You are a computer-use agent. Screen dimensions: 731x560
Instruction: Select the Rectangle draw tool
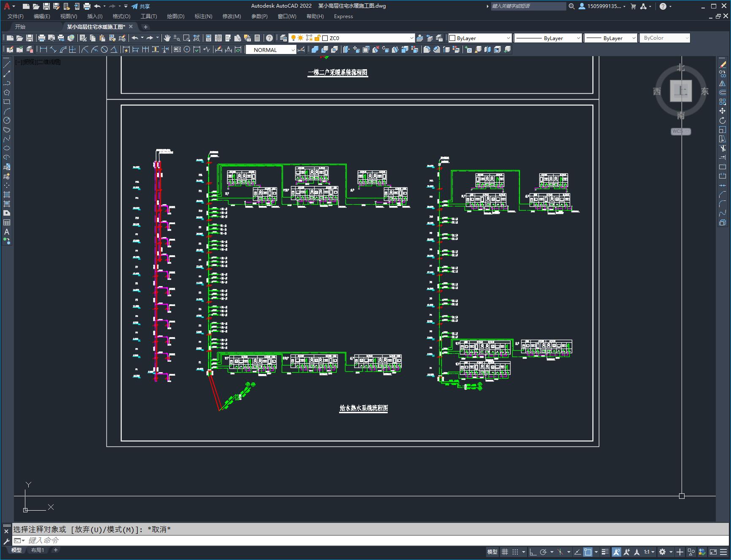coord(7,102)
